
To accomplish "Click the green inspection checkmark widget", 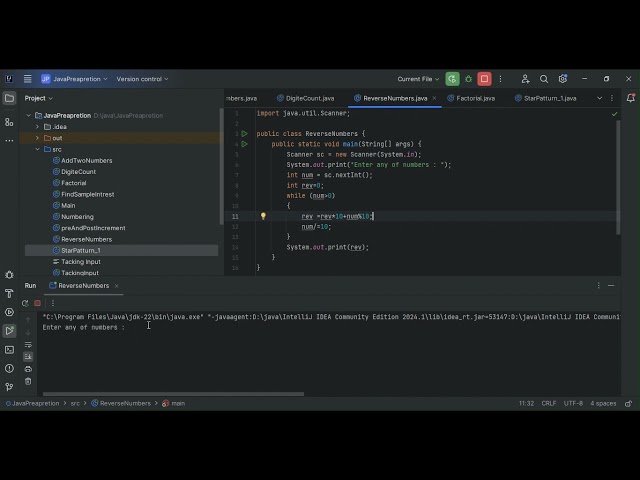I will [615, 114].
